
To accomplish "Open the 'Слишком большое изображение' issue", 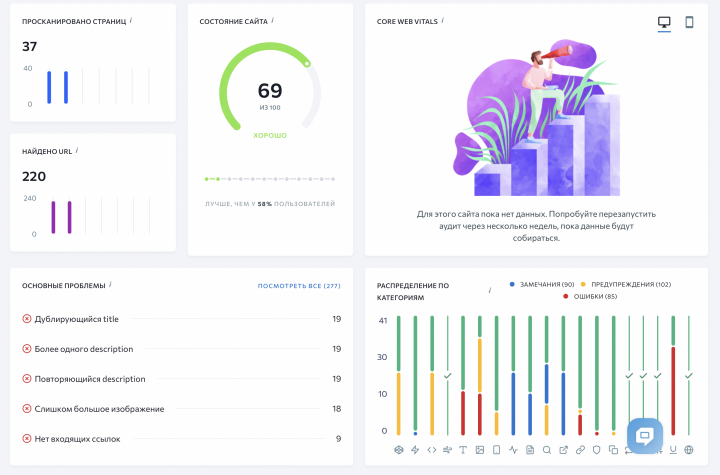I will (x=181, y=408).
